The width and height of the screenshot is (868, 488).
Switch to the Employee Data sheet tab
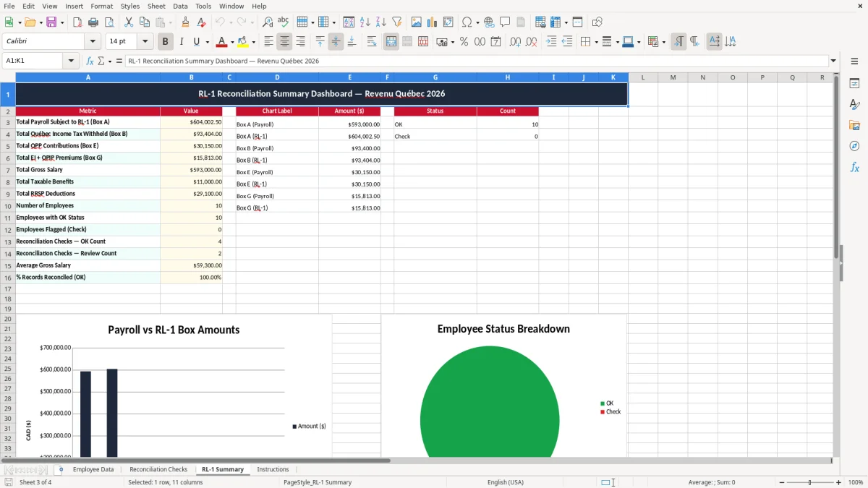tap(93, 469)
